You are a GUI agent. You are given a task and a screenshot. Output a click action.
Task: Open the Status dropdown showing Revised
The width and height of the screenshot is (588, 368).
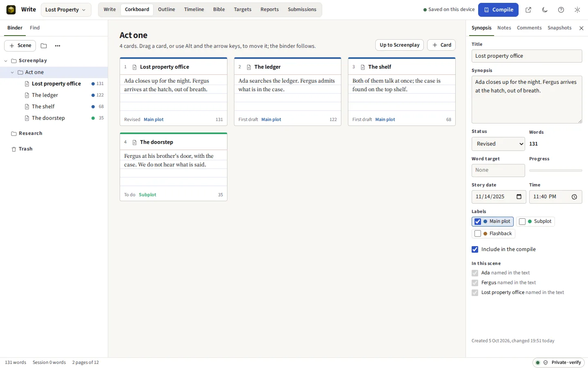tap(498, 144)
